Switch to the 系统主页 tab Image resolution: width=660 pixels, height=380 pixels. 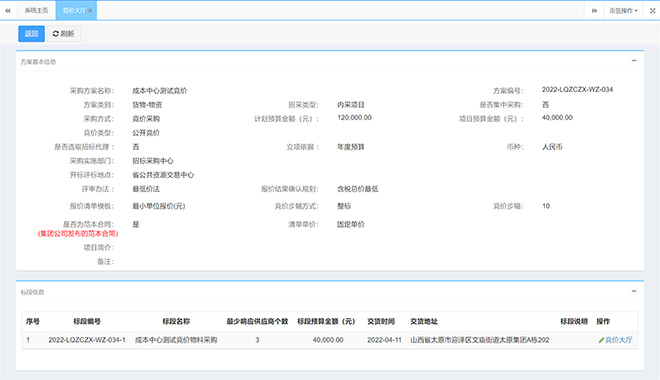[36, 11]
